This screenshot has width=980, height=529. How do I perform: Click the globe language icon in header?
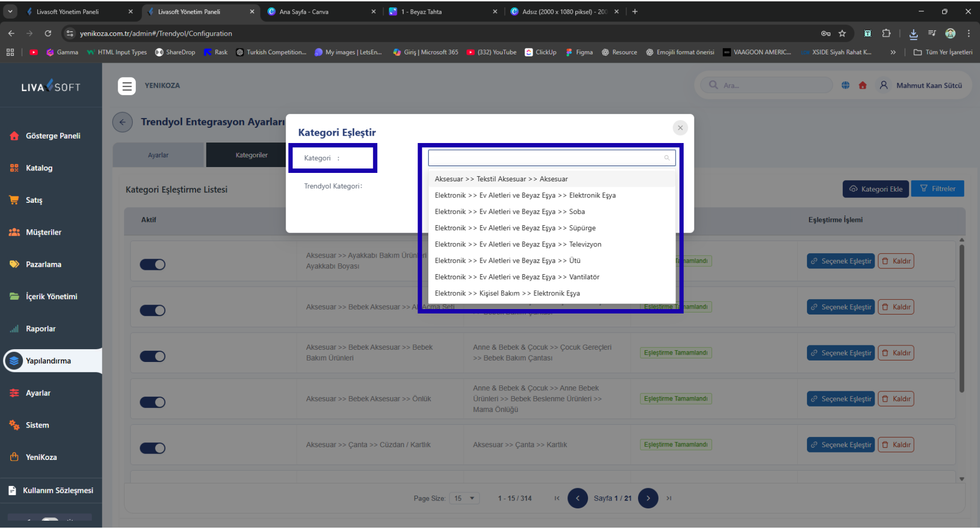[x=845, y=85]
